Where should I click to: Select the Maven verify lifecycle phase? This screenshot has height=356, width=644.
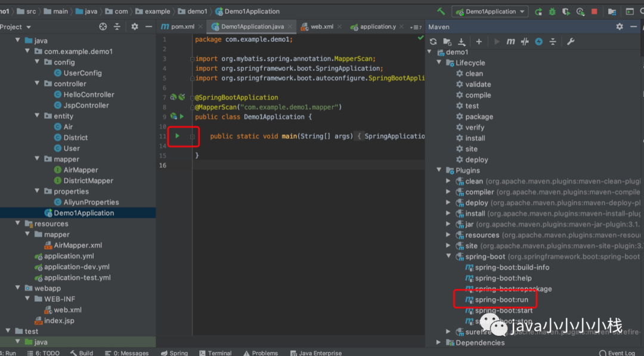[475, 127]
